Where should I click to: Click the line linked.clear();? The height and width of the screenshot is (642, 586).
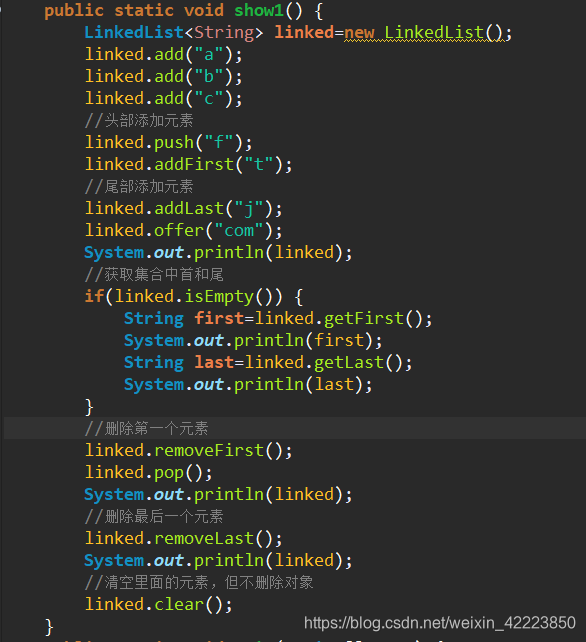point(158,605)
